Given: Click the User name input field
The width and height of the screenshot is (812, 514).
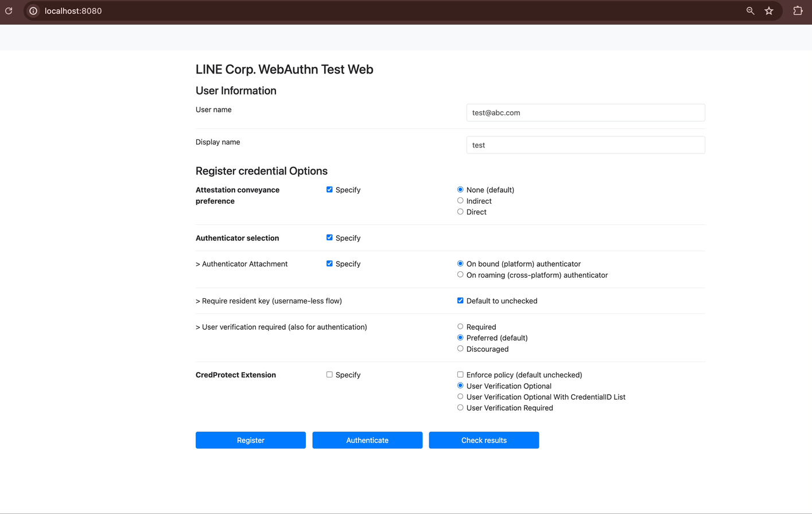Looking at the screenshot, I should pyautogui.click(x=585, y=112).
